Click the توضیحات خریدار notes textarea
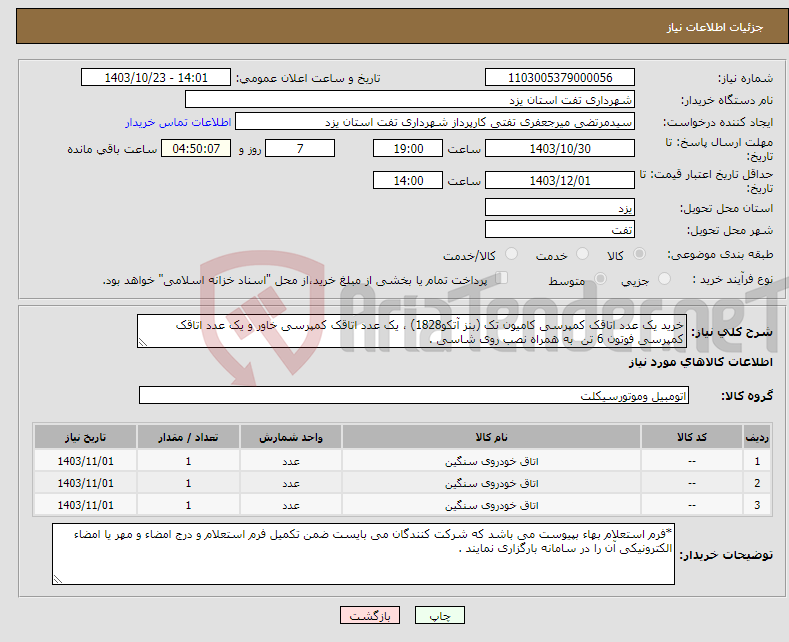Viewport: 789px width, 642px height. 363,554
